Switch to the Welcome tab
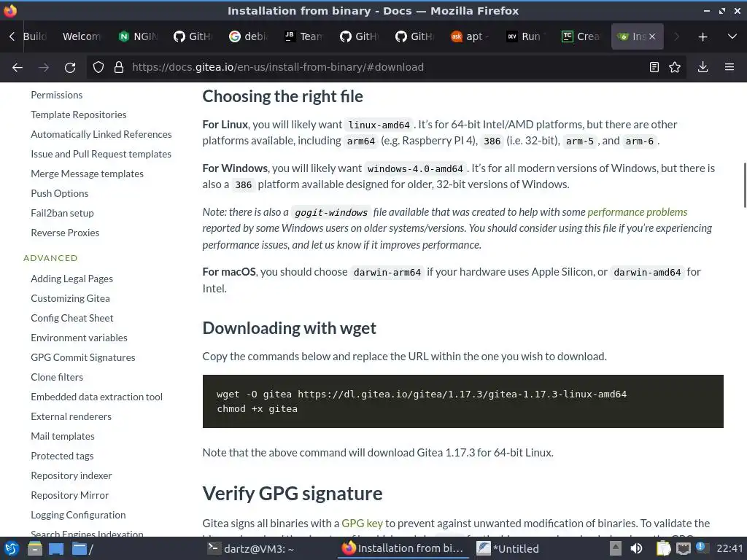Screen dimensions: 747x560 click(82, 36)
